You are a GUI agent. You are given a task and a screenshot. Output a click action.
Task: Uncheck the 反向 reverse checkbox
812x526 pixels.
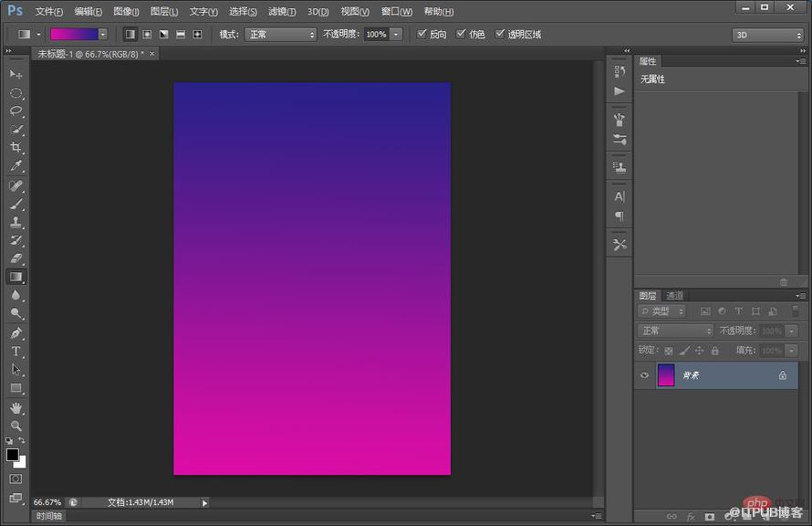pos(422,34)
